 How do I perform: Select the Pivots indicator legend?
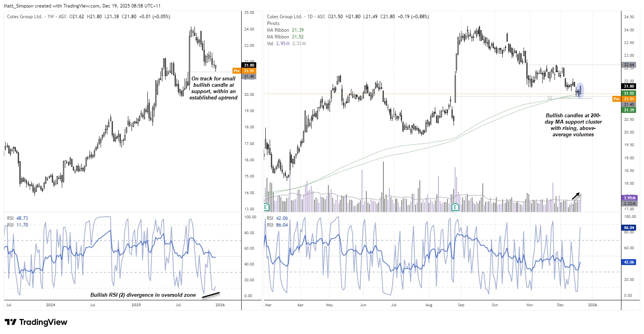(x=273, y=23)
